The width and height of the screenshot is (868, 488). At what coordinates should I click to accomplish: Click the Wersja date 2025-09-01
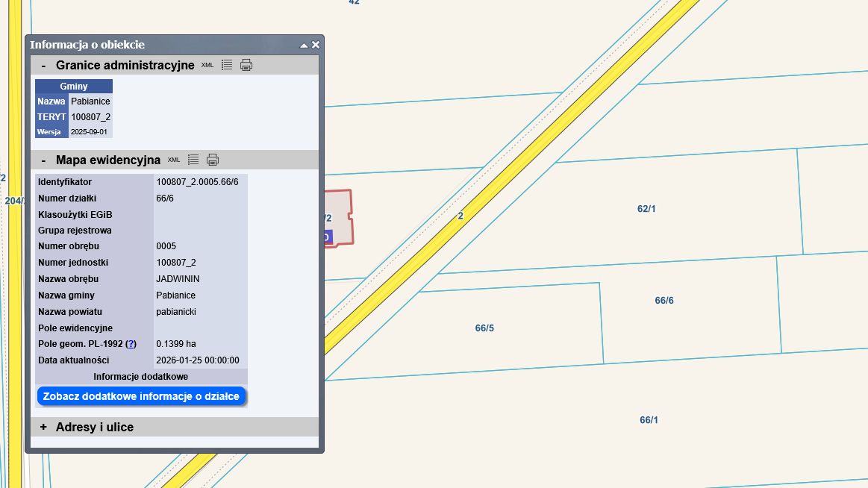(90, 131)
